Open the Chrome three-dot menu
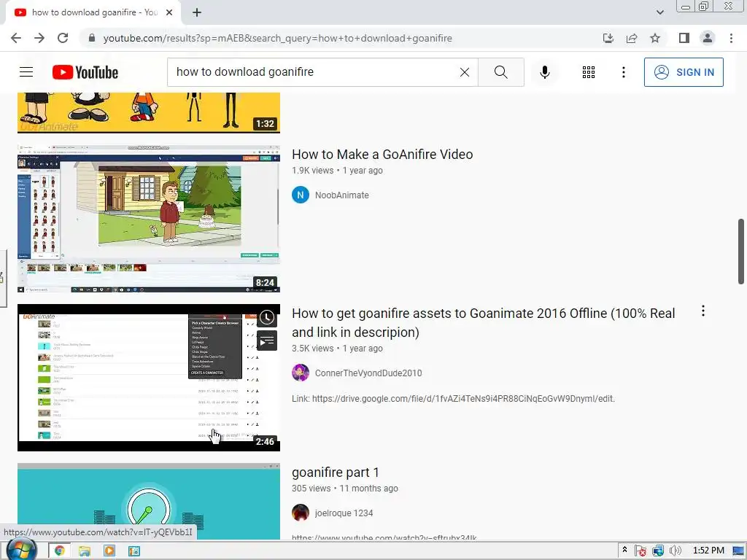The height and width of the screenshot is (560, 747). pyautogui.click(x=731, y=38)
